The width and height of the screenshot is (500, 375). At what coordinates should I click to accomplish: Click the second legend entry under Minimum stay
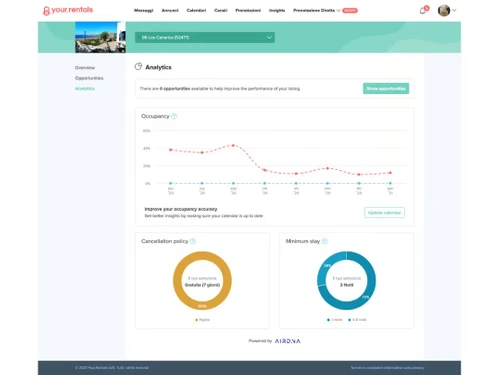coord(357,320)
